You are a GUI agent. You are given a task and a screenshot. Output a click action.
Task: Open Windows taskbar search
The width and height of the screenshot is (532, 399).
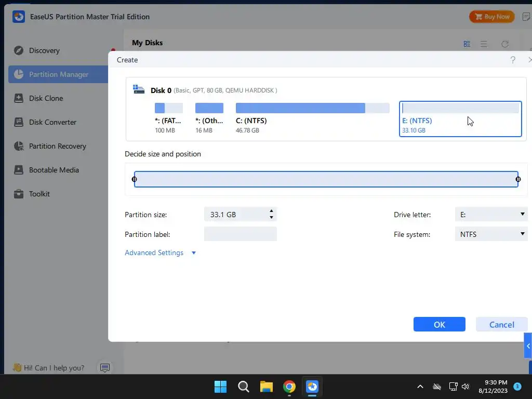coord(243,387)
